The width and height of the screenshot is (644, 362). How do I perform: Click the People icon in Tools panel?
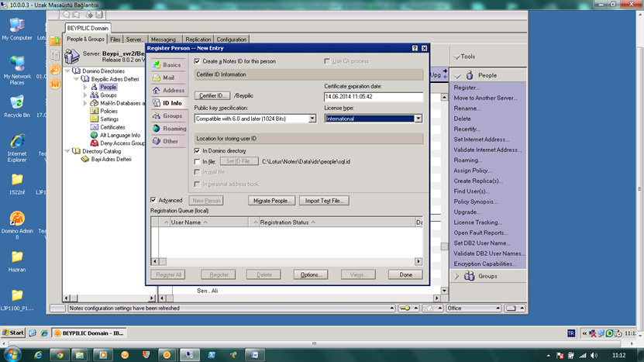(x=470, y=75)
